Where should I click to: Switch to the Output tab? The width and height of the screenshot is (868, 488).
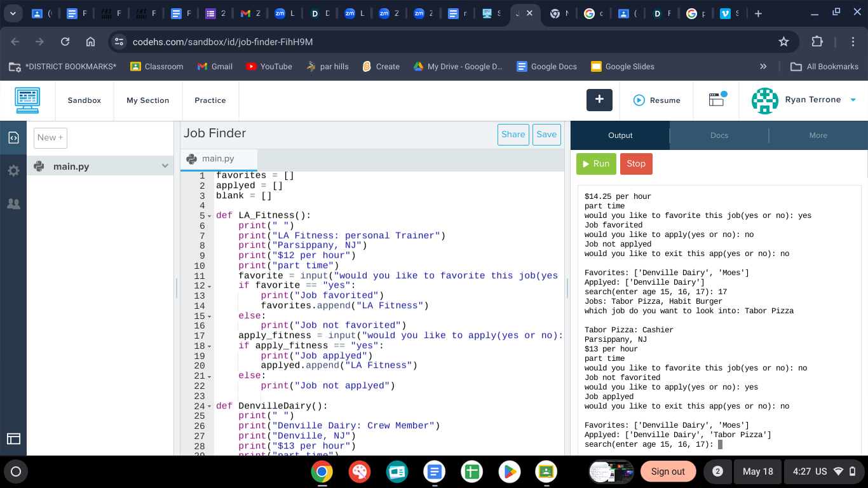620,135
